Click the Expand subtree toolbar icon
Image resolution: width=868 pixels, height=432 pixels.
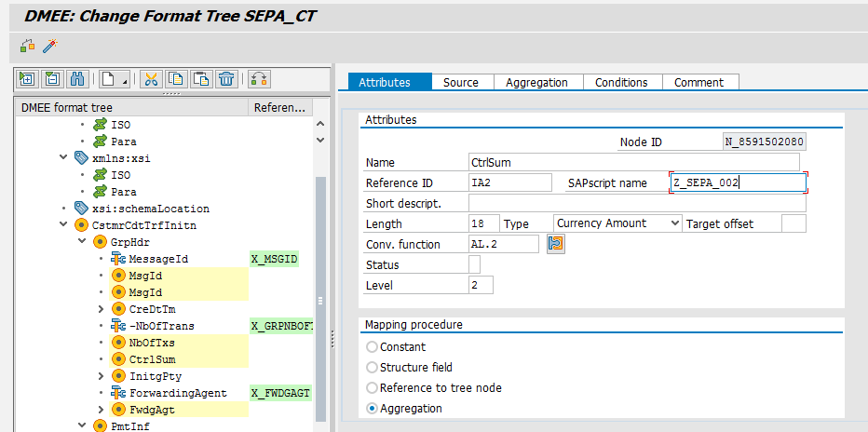(27, 79)
